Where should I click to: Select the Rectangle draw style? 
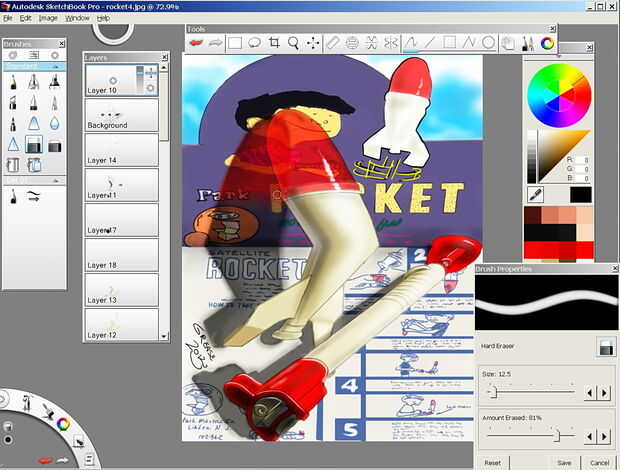[x=449, y=43]
